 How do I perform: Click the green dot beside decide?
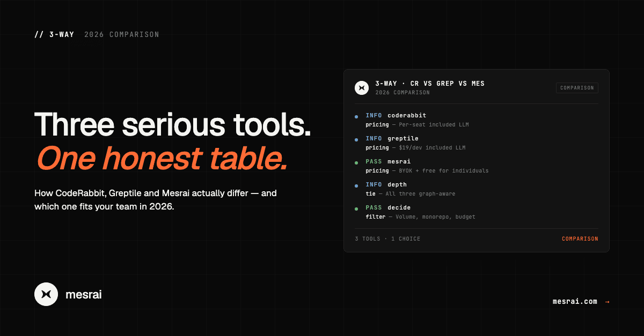tap(356, 208)
